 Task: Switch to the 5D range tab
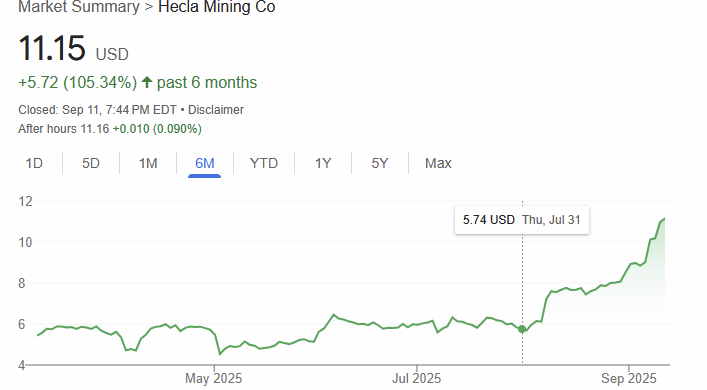pyautogui.click(x=91, y=163)
